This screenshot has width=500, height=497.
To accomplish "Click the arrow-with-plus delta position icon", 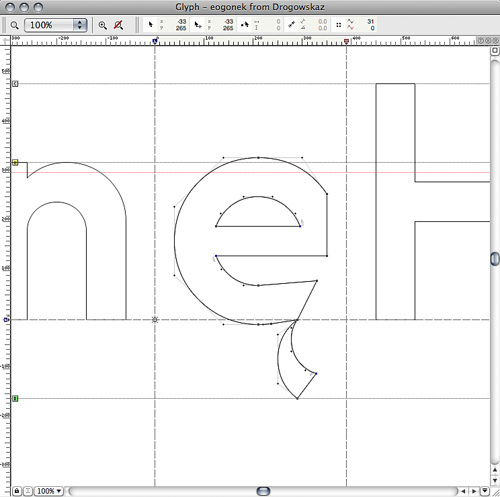I will (198, 25).
